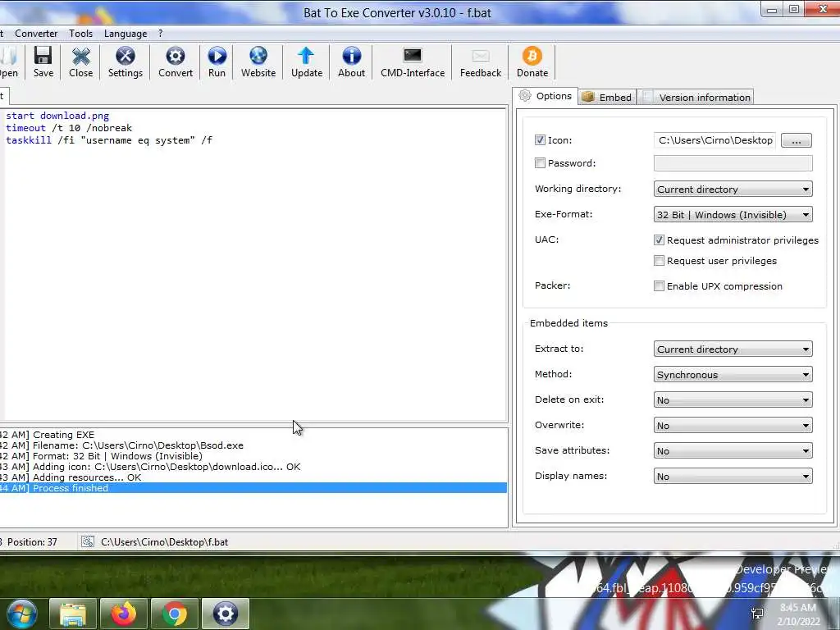Click file icon beside f.bat path in status bar
The width and height of the screenshot is (840, 630).
pyautogui.click(x=88, y=542)
